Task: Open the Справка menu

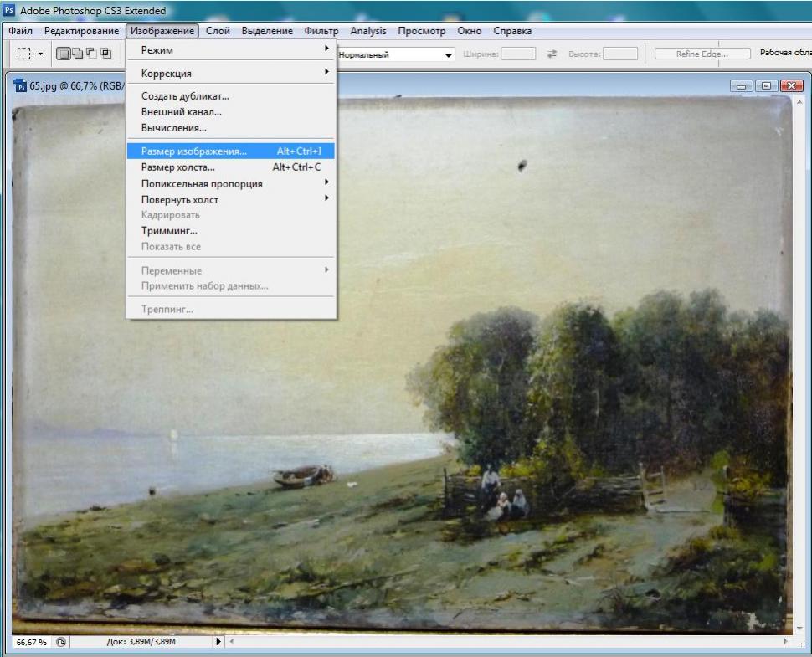Action: (512, 31)
